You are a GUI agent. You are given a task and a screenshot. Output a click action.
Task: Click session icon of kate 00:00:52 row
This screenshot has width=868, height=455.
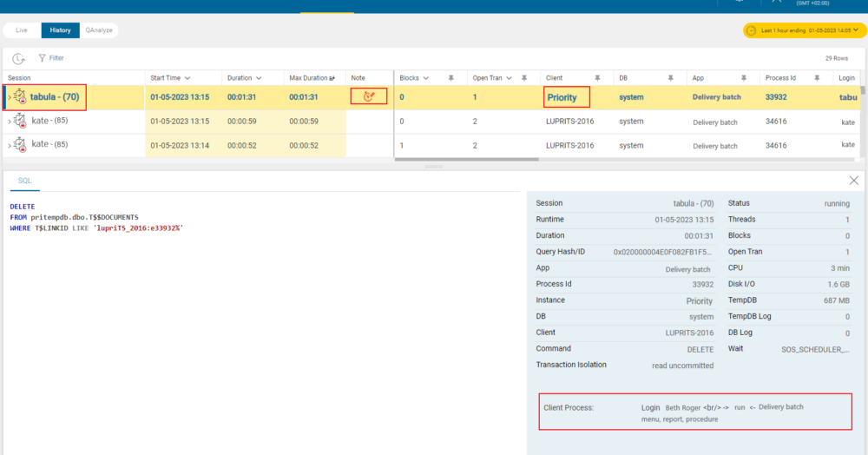tap(20, 144)
